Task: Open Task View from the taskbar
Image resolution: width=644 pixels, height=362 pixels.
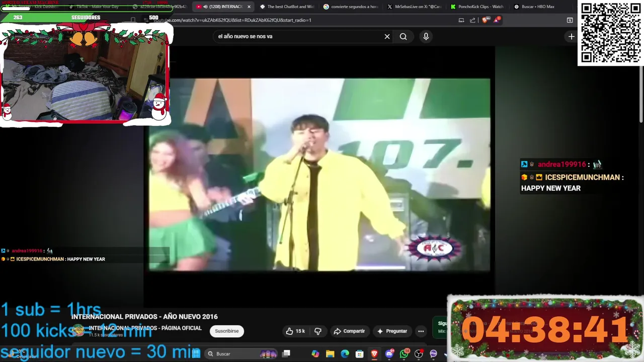Action: [x=286, y=353]
